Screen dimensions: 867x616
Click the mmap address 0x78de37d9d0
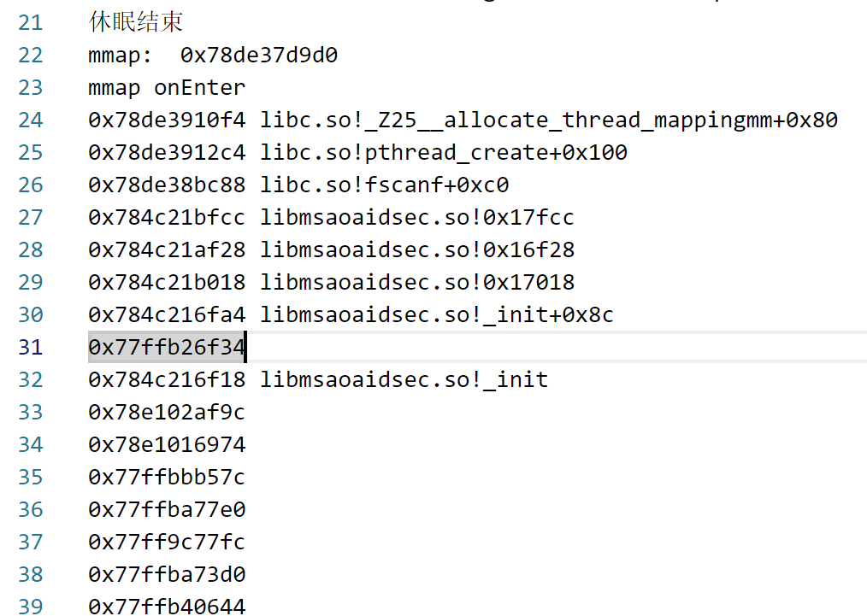(259, 56)
